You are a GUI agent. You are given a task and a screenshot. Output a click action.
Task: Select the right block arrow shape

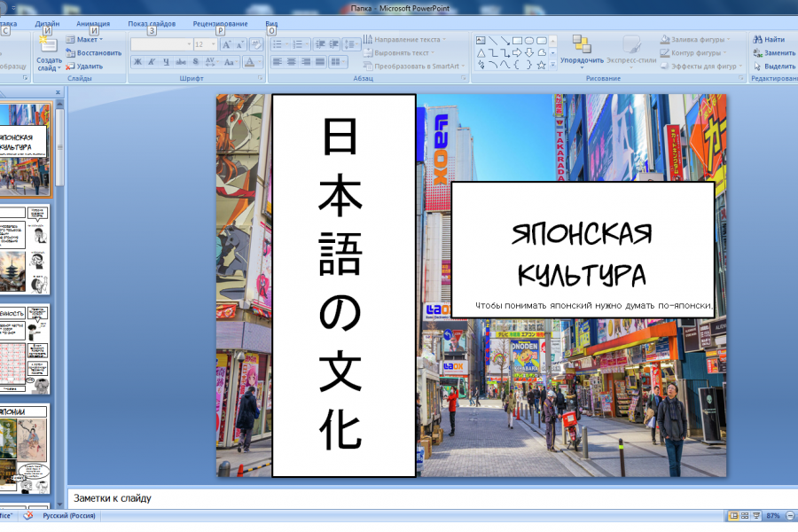coord(517,52)
